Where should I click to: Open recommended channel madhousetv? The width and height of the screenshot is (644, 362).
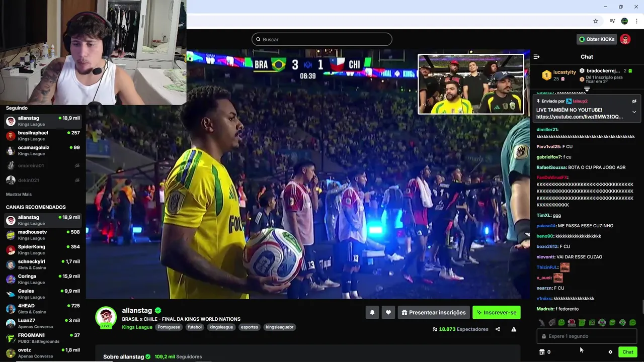[43, 235]
